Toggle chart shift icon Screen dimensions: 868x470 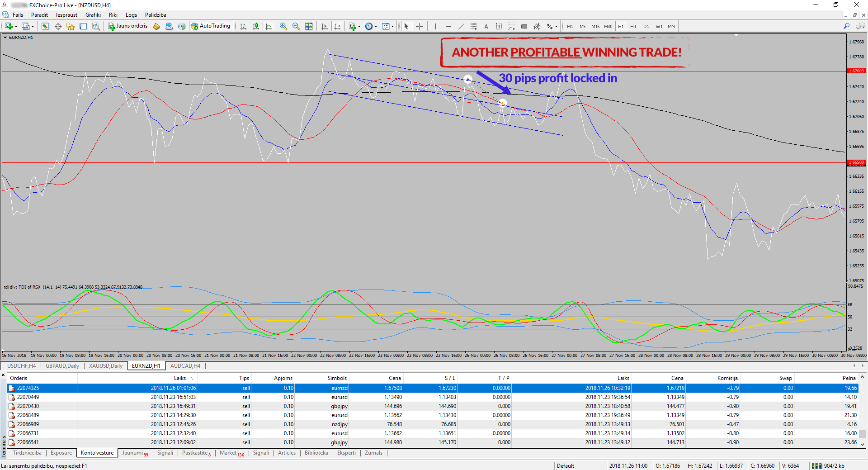(337, 26)
